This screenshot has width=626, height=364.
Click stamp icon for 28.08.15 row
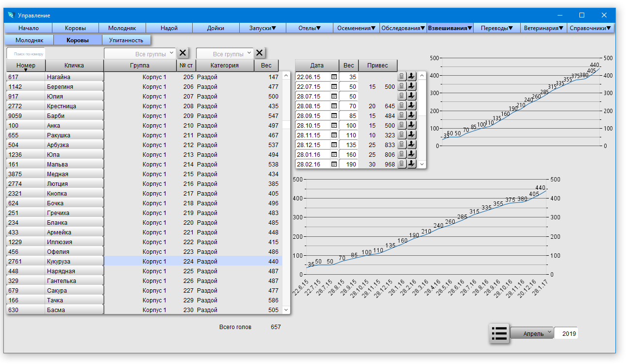pos(412,106)
